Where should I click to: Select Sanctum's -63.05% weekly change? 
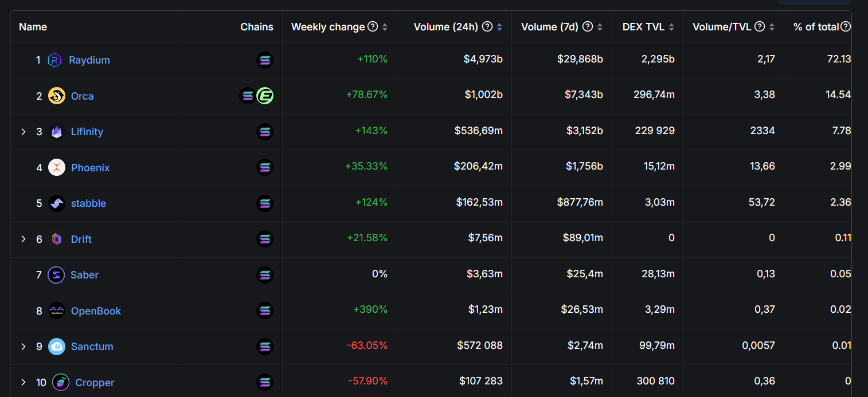[x=367, y=345]
